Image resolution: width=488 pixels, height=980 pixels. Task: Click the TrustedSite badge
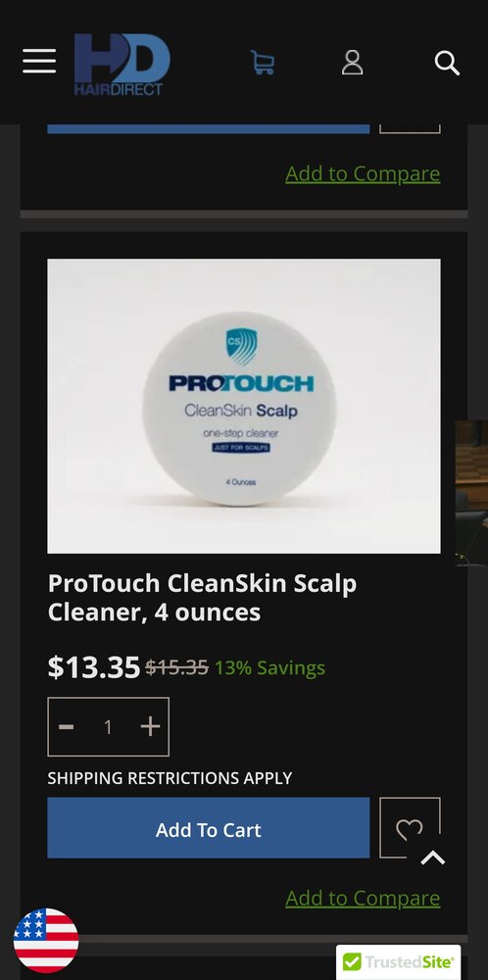399,961
